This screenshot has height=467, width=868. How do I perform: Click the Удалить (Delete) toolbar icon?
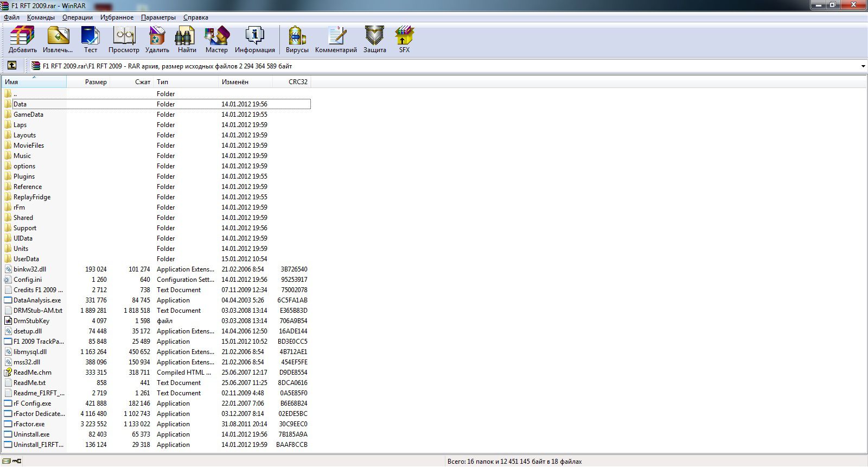pyautogui.click(x=157, y=36)
